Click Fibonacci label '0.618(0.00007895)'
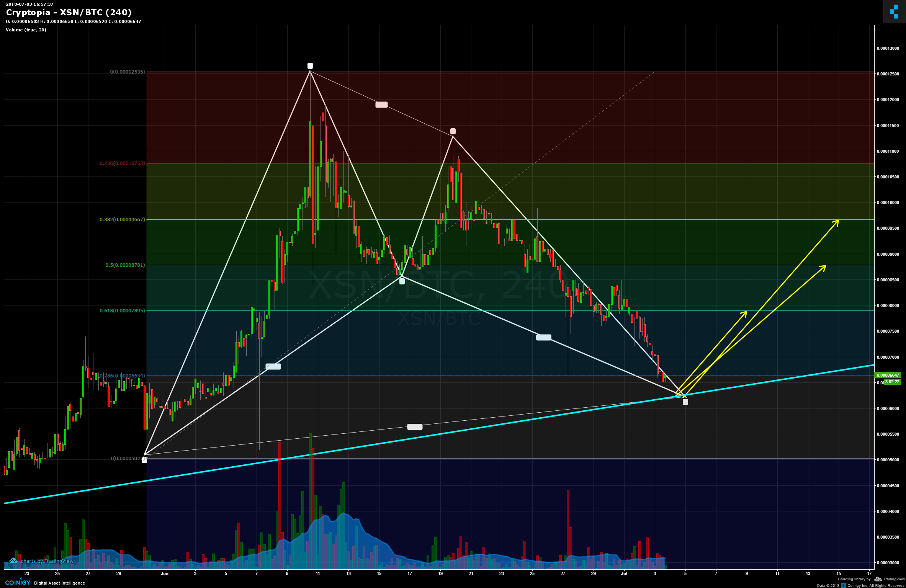 tap(122, 310)
